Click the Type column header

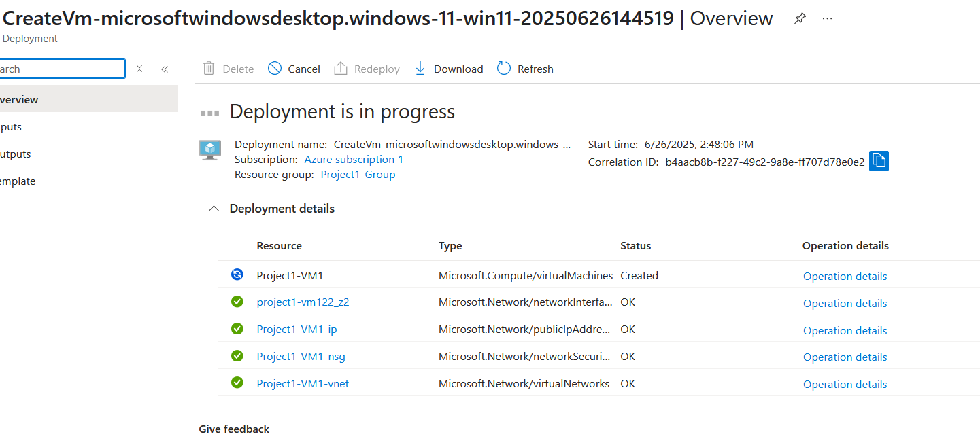coord(450,245)
